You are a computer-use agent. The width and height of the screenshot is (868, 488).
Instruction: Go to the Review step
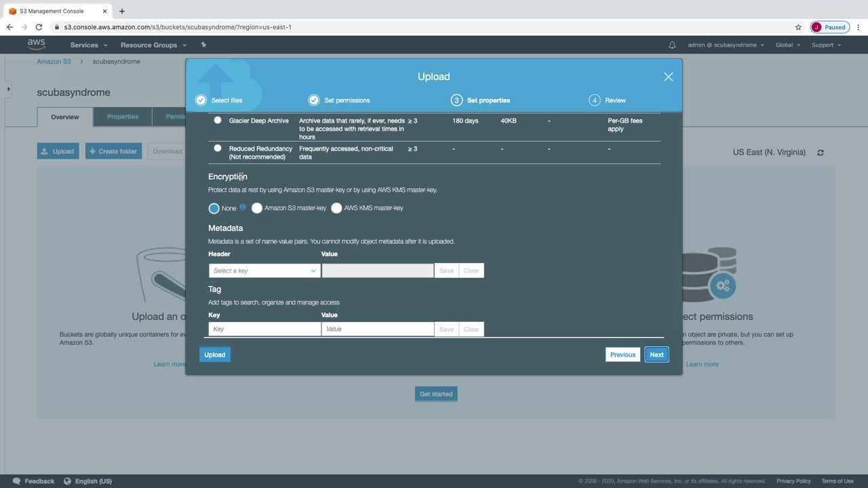coord(616,100)
